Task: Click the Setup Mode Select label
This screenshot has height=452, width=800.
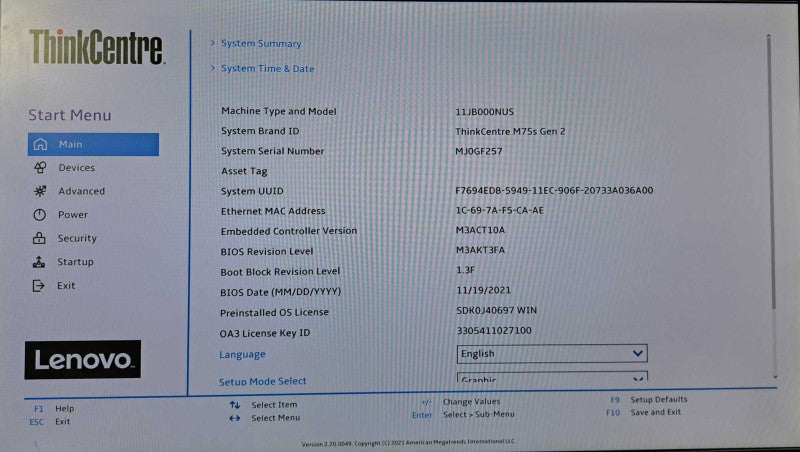Action: 263,381
